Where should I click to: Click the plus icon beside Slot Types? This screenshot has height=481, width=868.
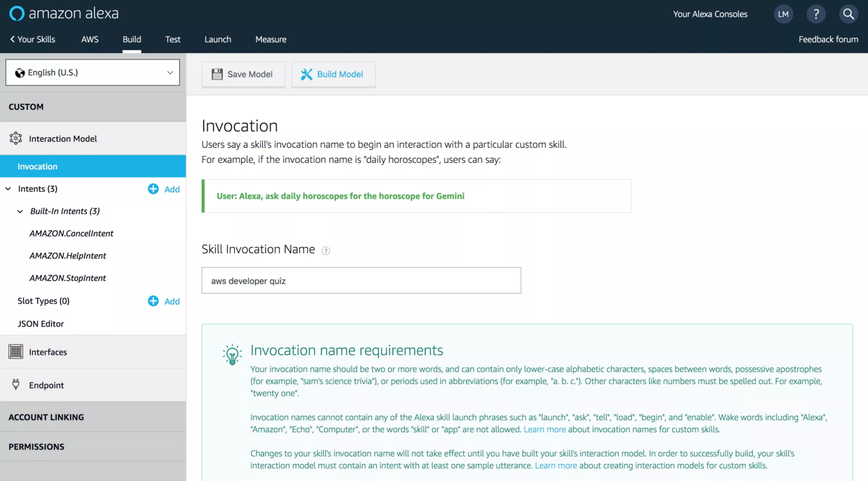[x=154, y=301]
